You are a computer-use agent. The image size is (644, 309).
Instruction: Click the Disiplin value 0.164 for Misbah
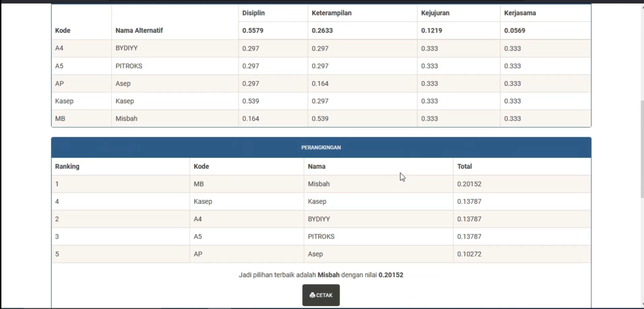coord(251,119)
